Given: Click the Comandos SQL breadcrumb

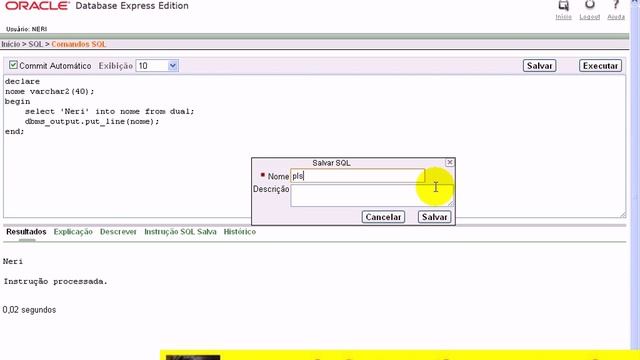Looking at the screenshot, I should pyautogui.click(x=78, y=44).
